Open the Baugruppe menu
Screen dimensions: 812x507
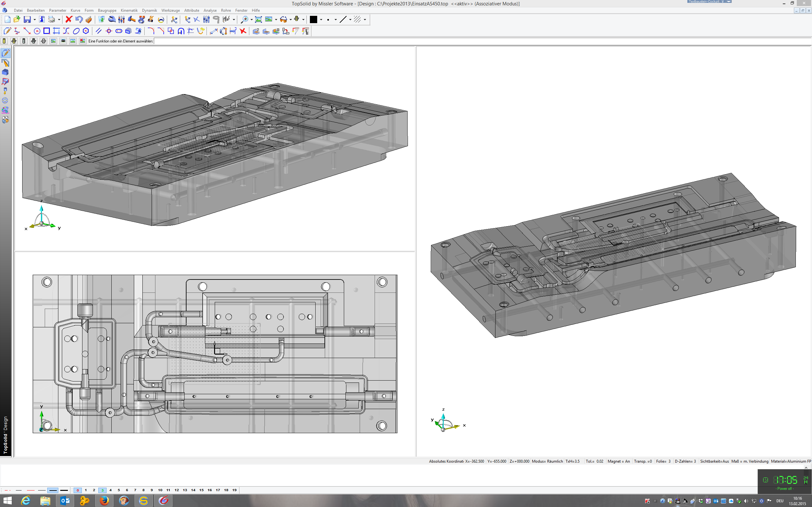107,10
